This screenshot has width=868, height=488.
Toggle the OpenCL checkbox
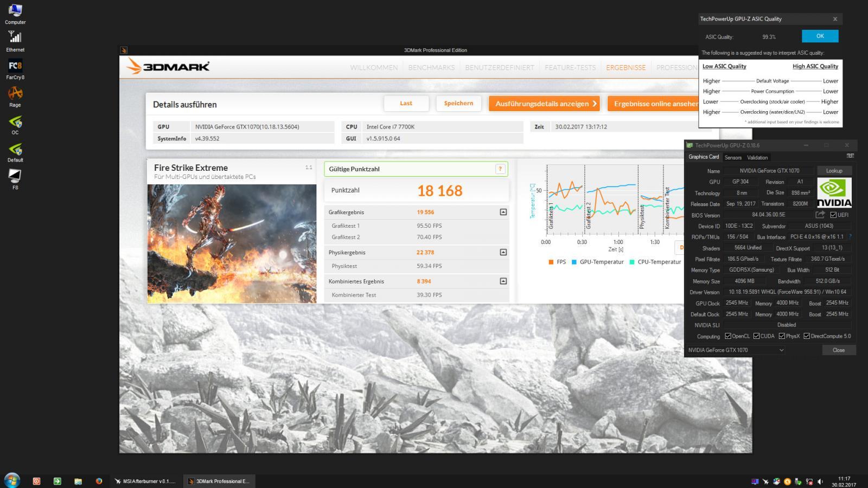click(728, 336)
